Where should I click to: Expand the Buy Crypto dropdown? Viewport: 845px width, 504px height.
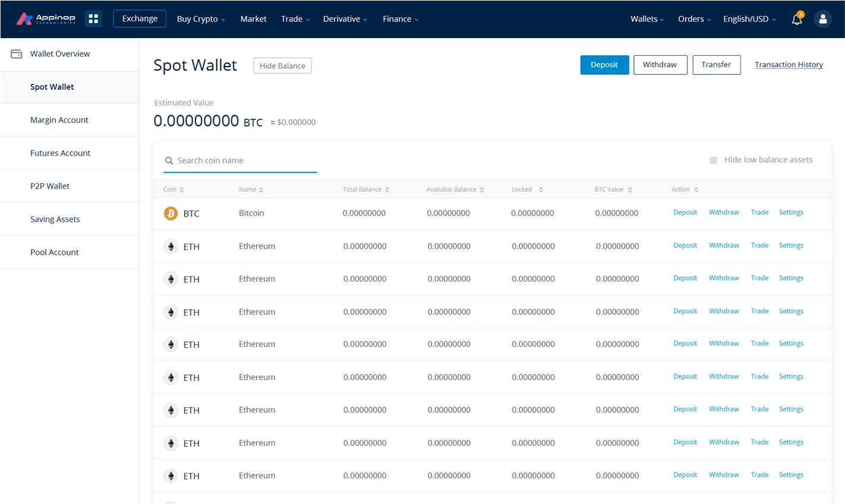tap(201, 19)
